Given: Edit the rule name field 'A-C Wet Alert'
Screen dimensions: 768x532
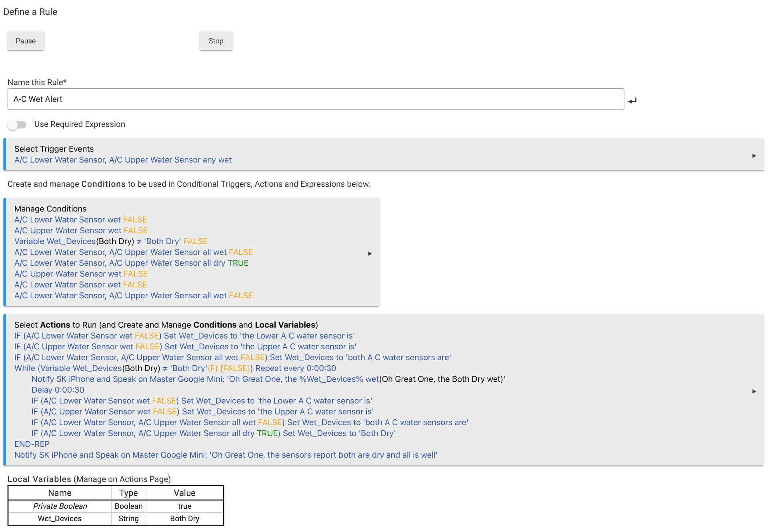Looking at the screenshot, I should click(316, 99).
